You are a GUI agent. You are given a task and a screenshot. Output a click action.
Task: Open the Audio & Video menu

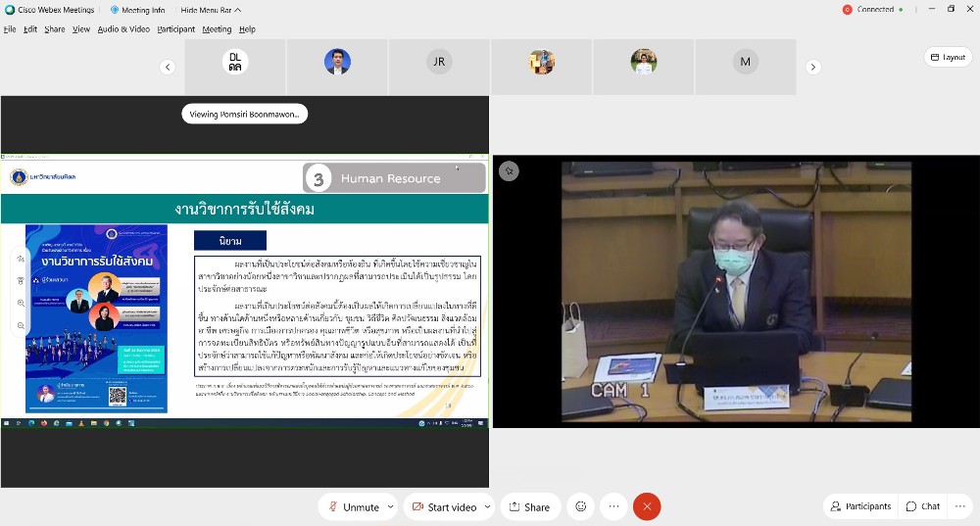[x=123, y=29]
